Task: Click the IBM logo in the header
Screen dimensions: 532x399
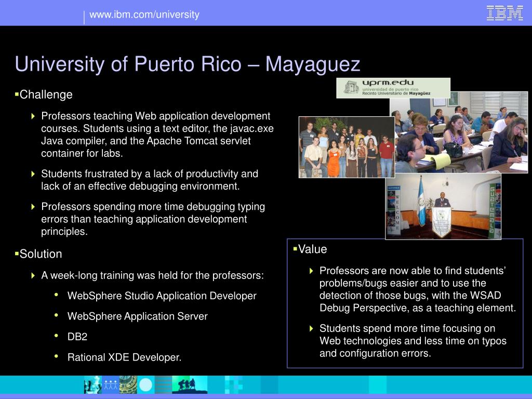Action: [x=504, y=13]
